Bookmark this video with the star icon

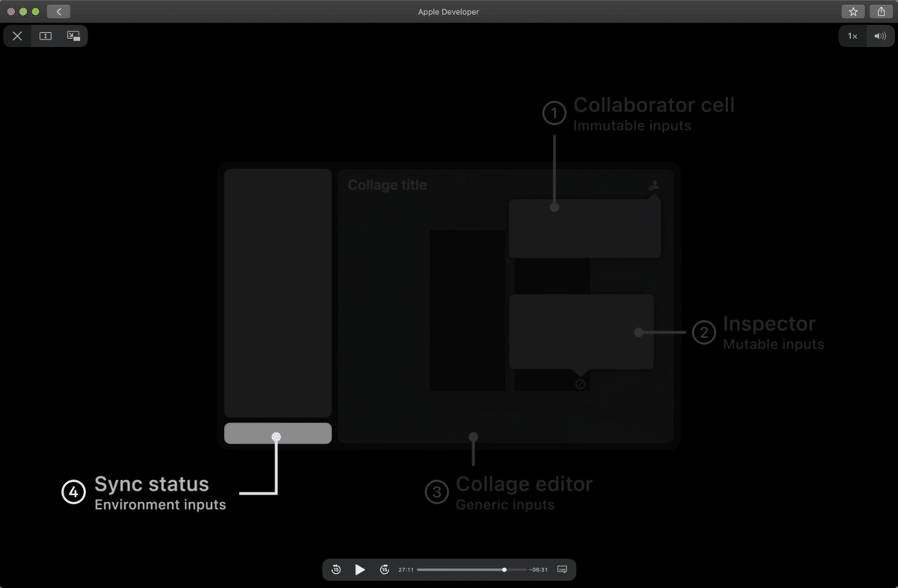853,11
